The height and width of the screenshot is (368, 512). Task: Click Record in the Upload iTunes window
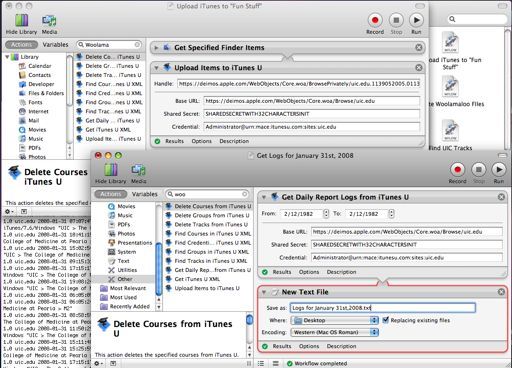[x=375, y=20]
